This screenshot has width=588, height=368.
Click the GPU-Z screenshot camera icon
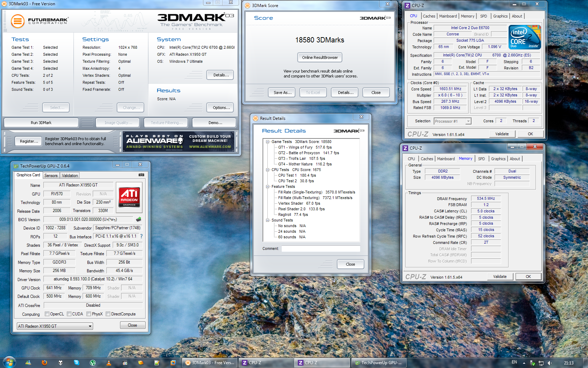pyautogui.click(x=141, y=175)
